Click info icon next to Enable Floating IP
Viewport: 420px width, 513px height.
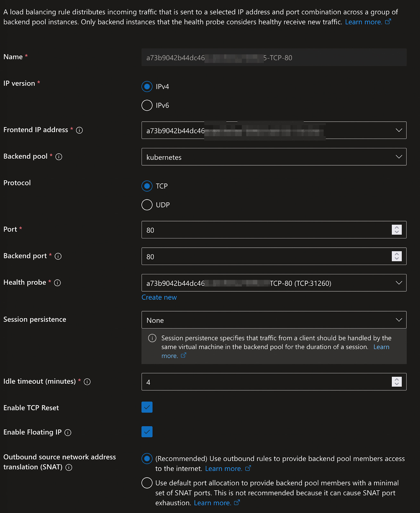68,433
